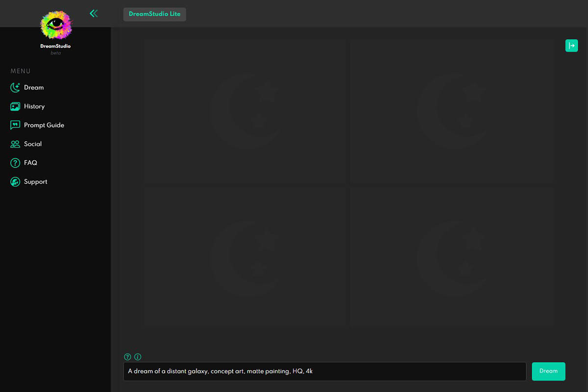Open the History menu item
Image resolution: width=588 pixels, height=392 pixels.
click(x=34, y=106)
